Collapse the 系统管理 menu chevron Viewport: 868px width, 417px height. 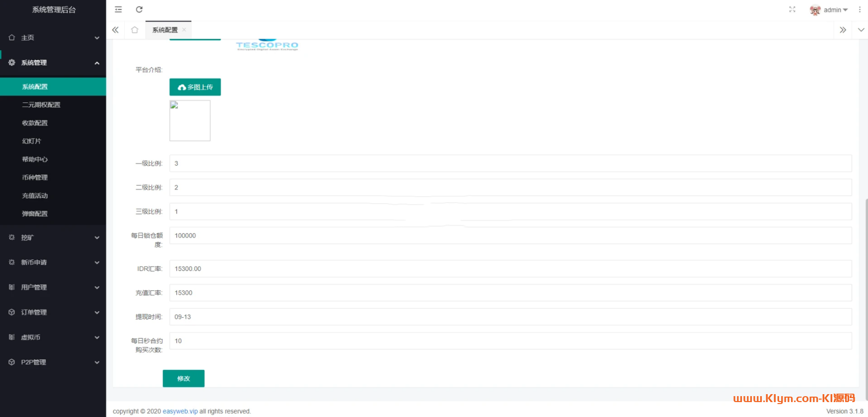[97, 63]
